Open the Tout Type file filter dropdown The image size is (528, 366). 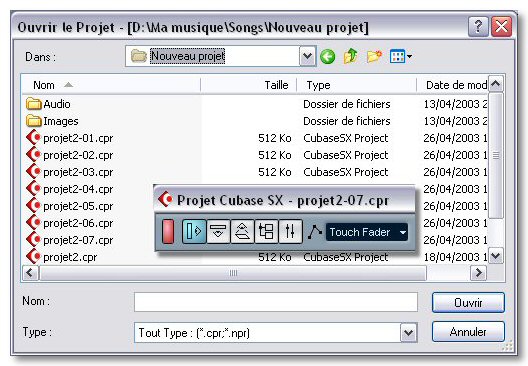coord(408,333)
